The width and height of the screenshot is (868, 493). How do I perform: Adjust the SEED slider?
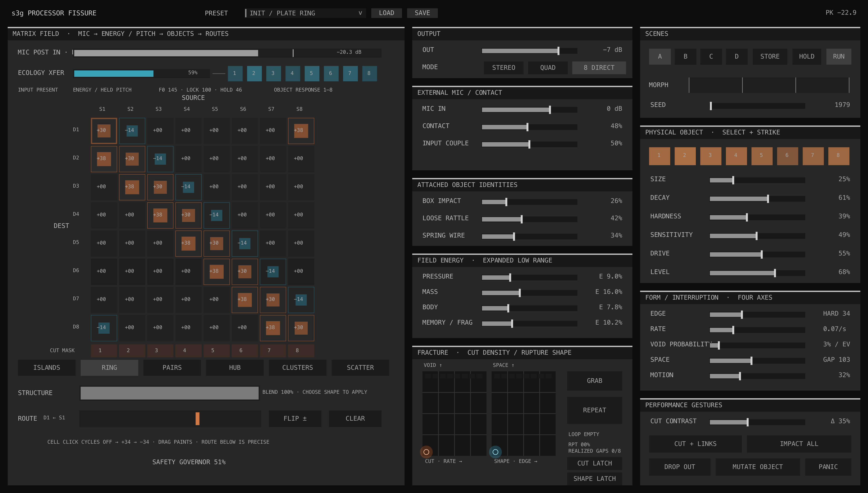pos(757,106)
